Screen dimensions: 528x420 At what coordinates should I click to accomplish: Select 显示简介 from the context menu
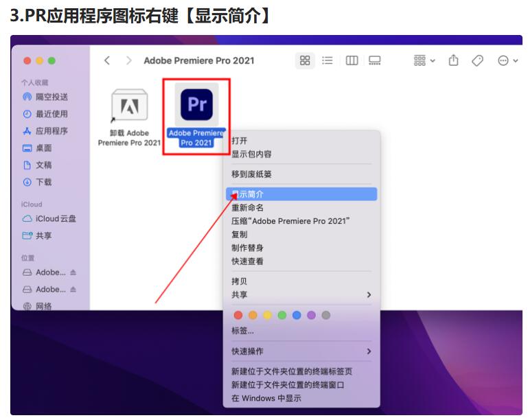click(x=247, y=194)
